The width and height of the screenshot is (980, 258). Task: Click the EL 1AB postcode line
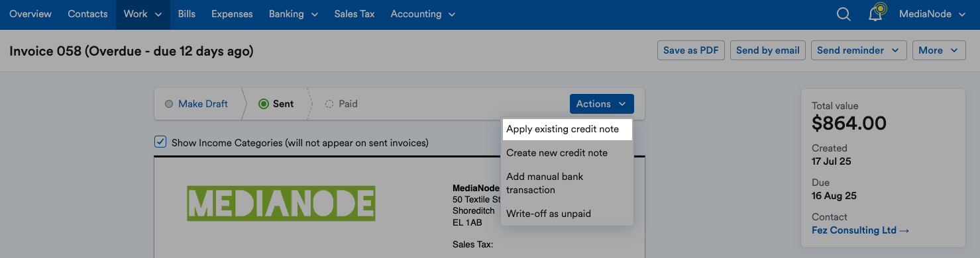coord(467,222)
